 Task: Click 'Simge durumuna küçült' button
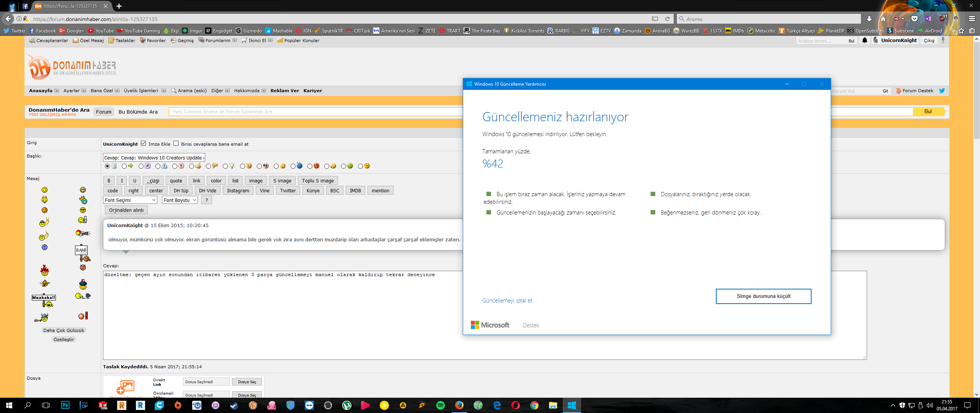click(763, 296)
